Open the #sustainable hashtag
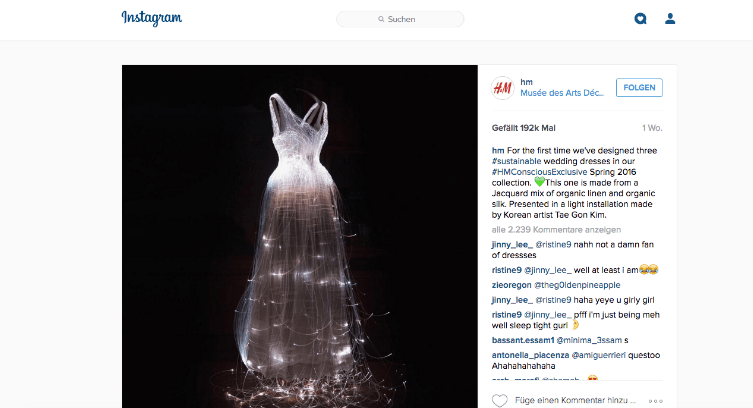 click(516, 161)
